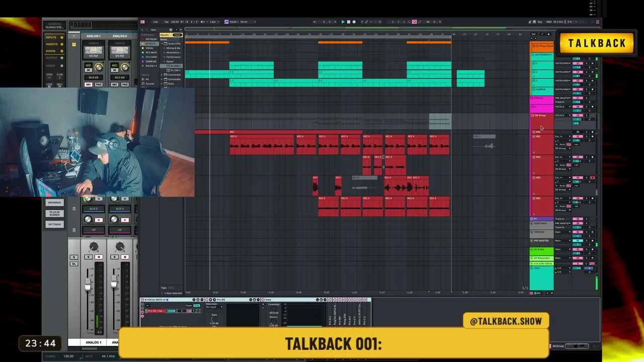Select the orange clip at arrangement start
The height and width of the screenshot is (362, 644).
[x=207, y=42]
